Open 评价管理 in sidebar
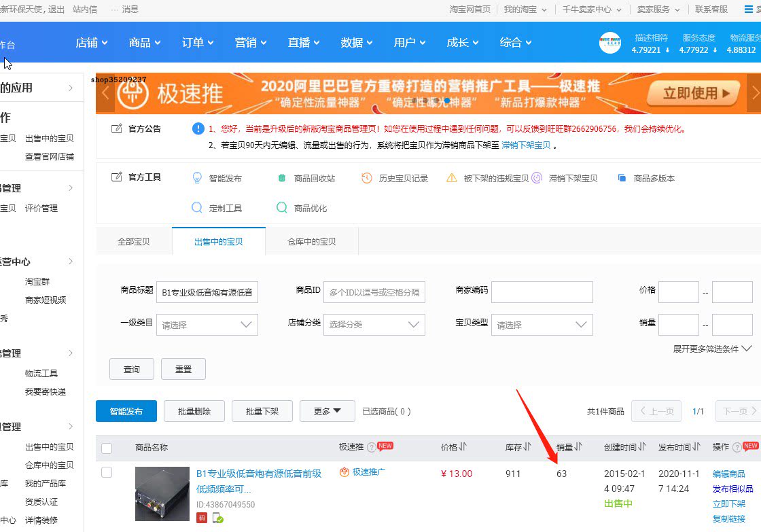 [x=41, y=208]
